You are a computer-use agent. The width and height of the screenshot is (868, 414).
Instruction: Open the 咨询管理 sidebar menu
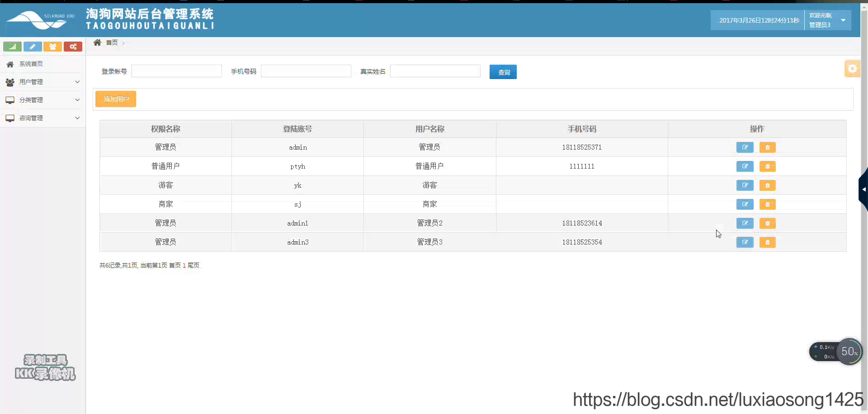[x=42, y=118]
